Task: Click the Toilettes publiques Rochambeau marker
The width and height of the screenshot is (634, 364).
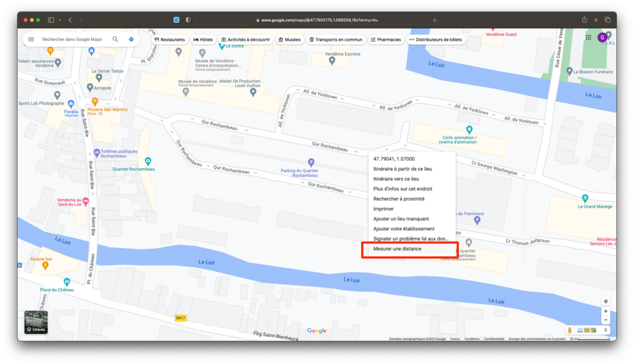Action: click(x=96, y=152)
